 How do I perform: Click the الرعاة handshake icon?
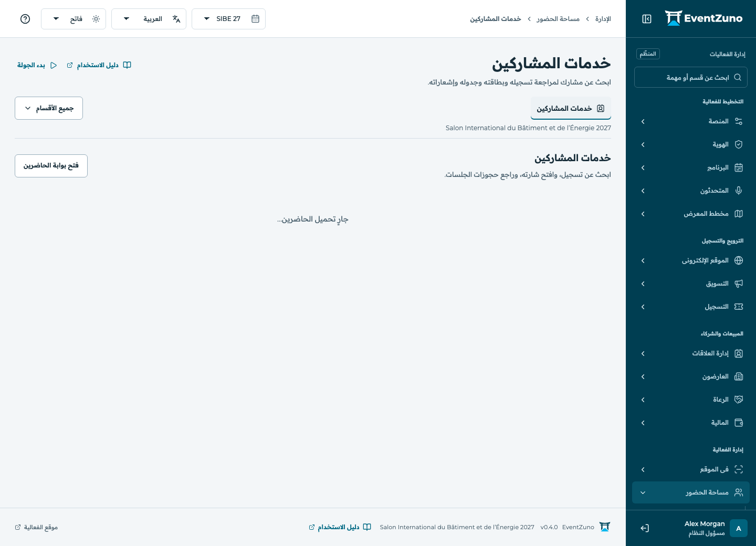[739, 400]
